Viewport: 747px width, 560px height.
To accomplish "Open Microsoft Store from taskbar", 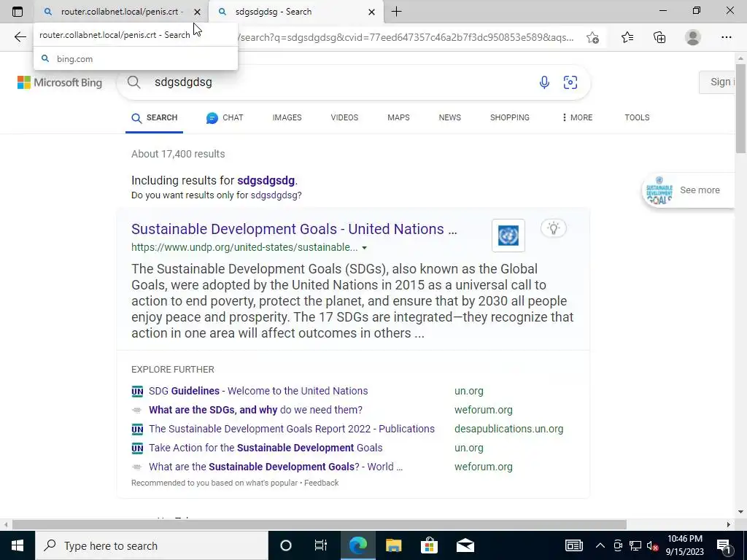I will point(429,545).
